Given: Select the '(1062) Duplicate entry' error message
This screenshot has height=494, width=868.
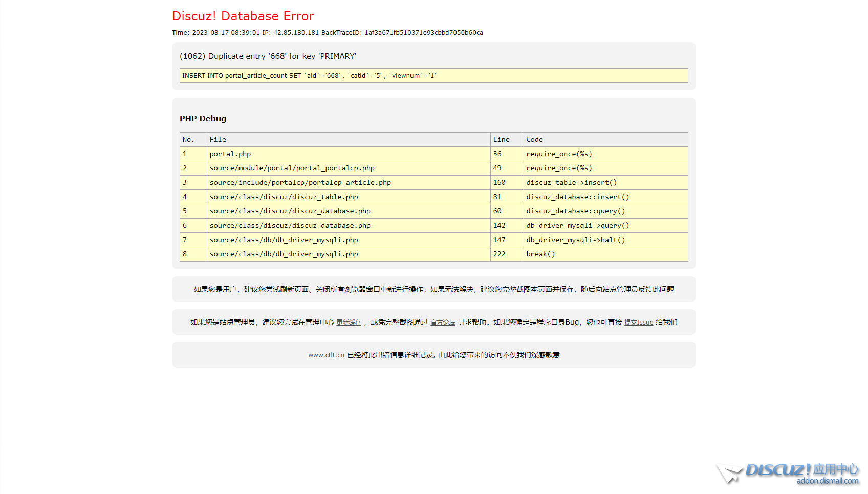Looking at the screenshot, I should coord(268,56).
